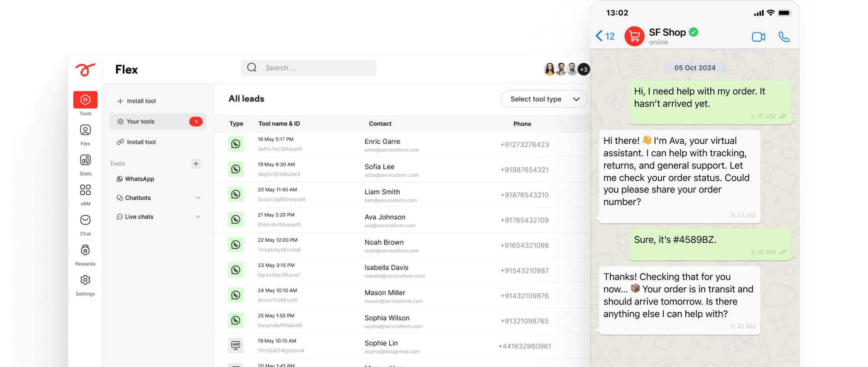
Task: Open the Rewards sidebar icon
Action: click(85, 250)
